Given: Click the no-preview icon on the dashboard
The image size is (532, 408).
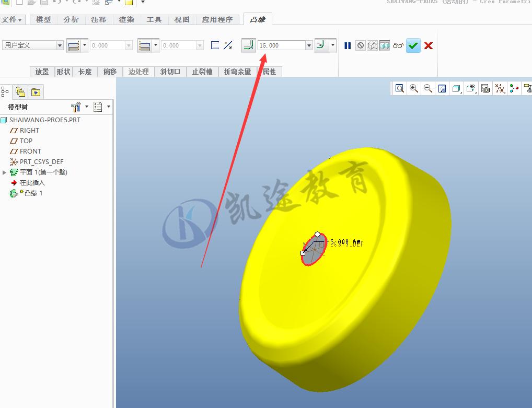Looking at the screenshot, I should (361, 45).
